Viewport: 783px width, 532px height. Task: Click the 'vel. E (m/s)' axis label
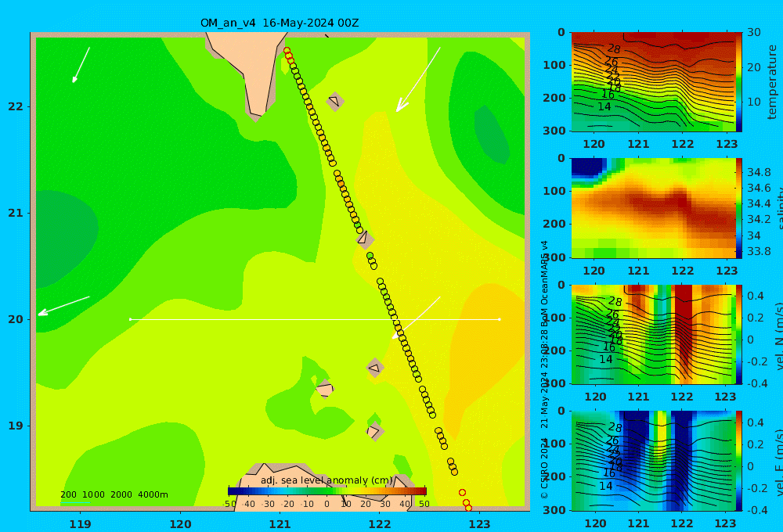(x=778, y=462)
